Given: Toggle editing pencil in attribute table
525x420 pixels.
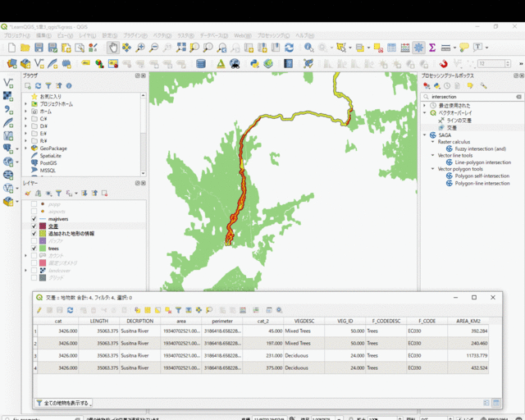Looking at the screenshot, I should (x=39, y=310).
